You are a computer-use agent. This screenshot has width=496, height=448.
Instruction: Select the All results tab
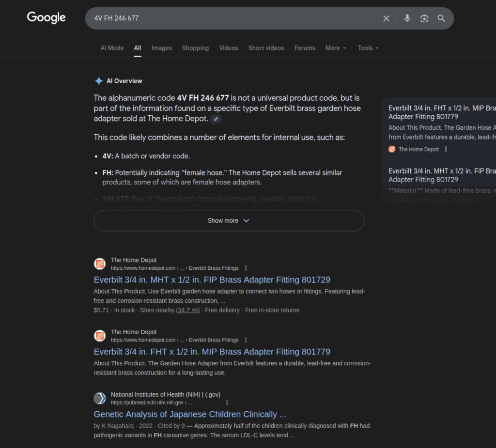pos(138,48)
